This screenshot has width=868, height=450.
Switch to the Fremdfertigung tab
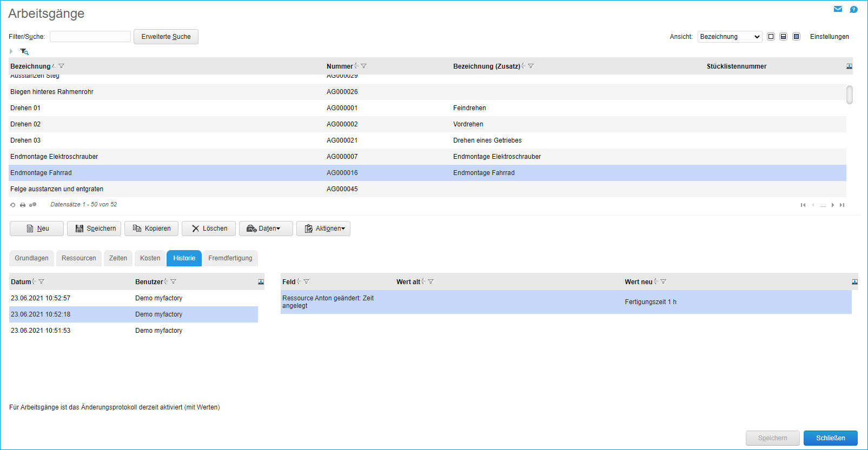tap(230, 258)
